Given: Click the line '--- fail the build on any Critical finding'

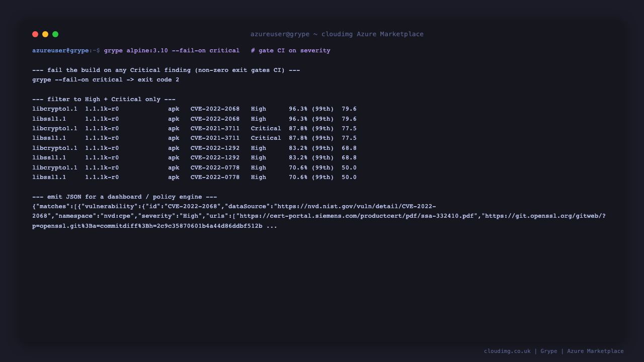Looking at the screenshot, I should pos(166,70).
